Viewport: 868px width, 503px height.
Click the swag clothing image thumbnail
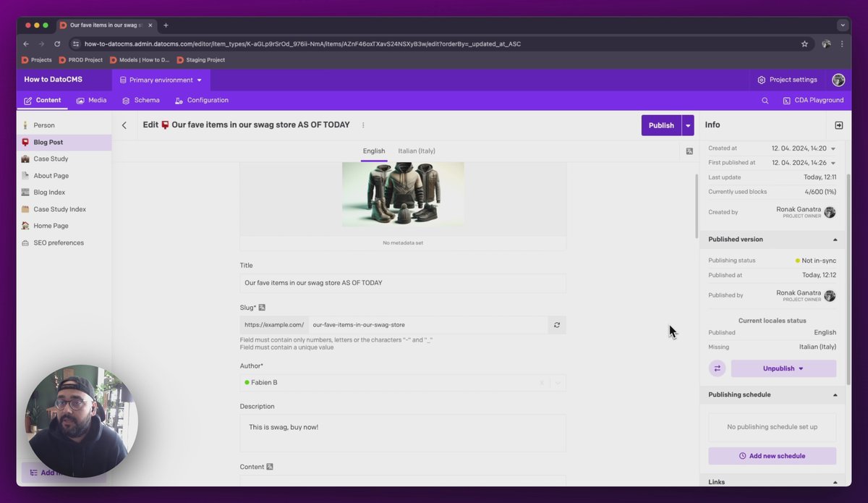click(x=403, y=195)
